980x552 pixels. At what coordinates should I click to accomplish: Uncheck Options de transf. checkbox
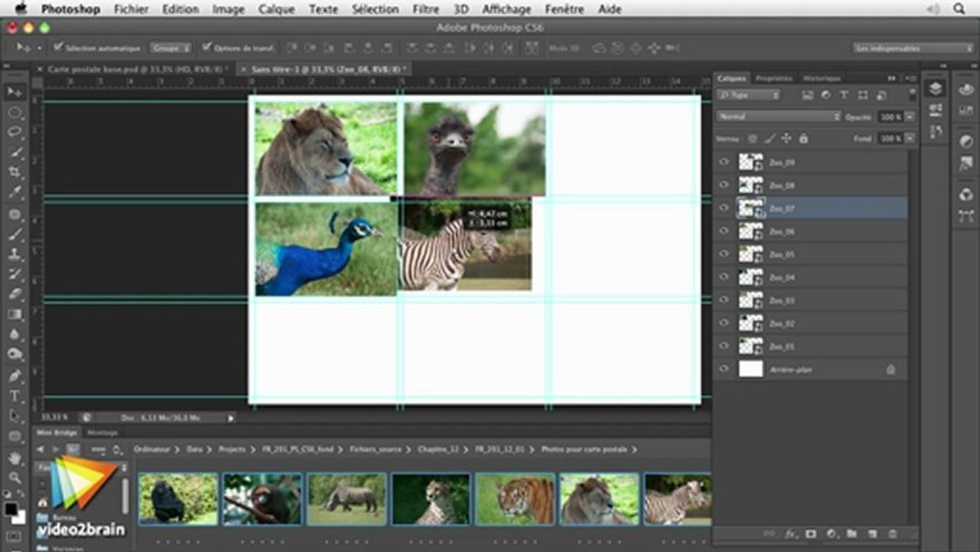pyautogui.click(x=207, y=48)
